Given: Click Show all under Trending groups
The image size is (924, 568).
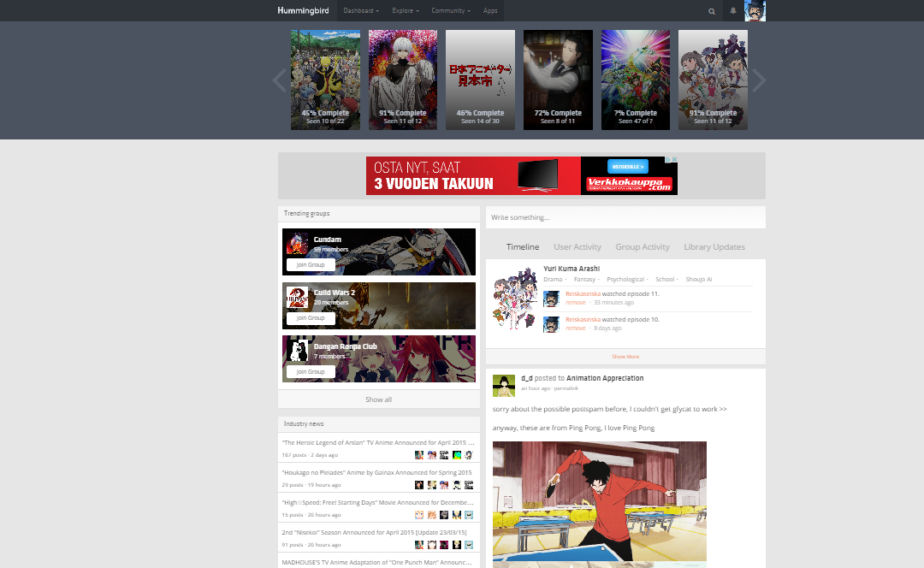Looking at the screenshot, I should tap(379, 399).
